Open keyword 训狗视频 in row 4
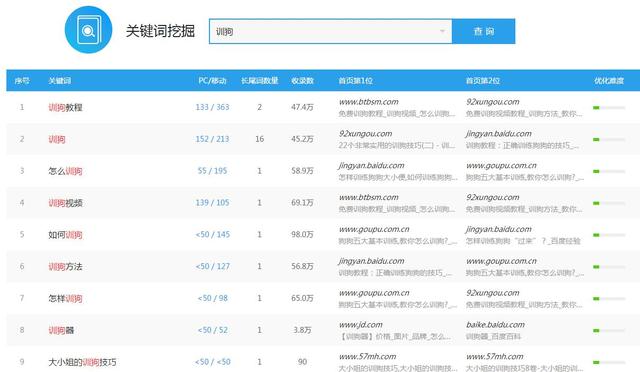640x372 pixels. 65,203
